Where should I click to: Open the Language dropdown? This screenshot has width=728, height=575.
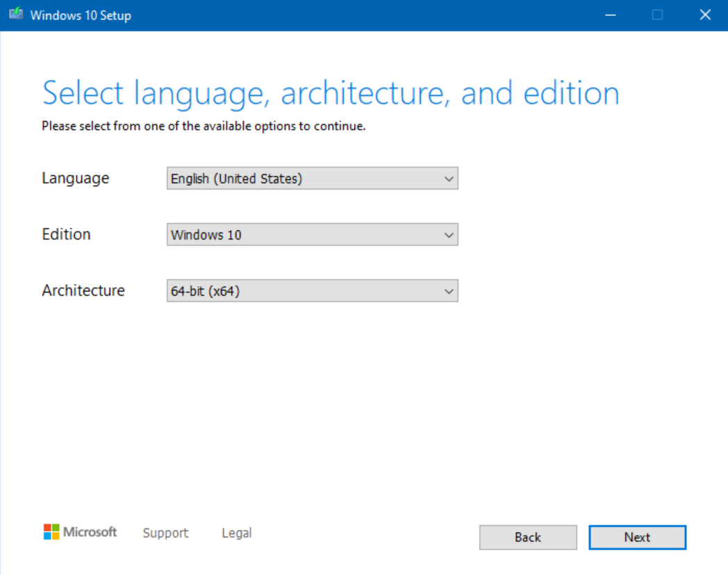[312, 178]
